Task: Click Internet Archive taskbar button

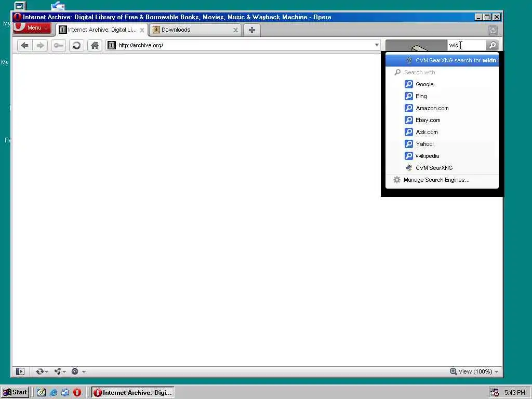Action: pyautogui.click(x=133, y=393)
